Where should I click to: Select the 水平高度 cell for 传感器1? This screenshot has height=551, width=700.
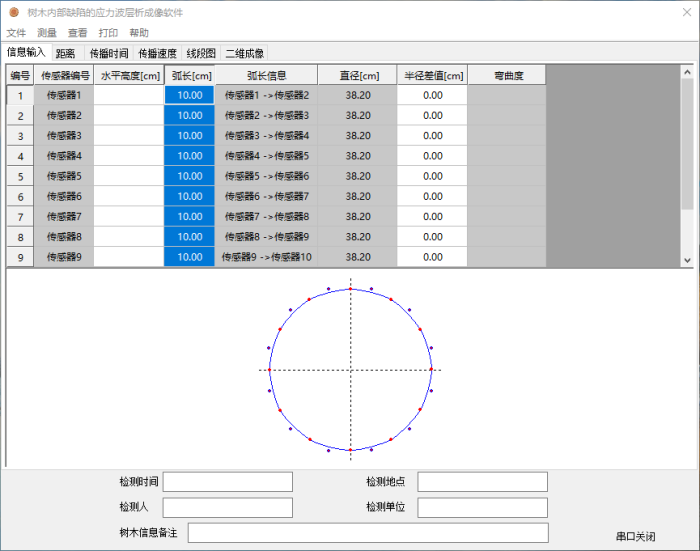coord(128,95)
